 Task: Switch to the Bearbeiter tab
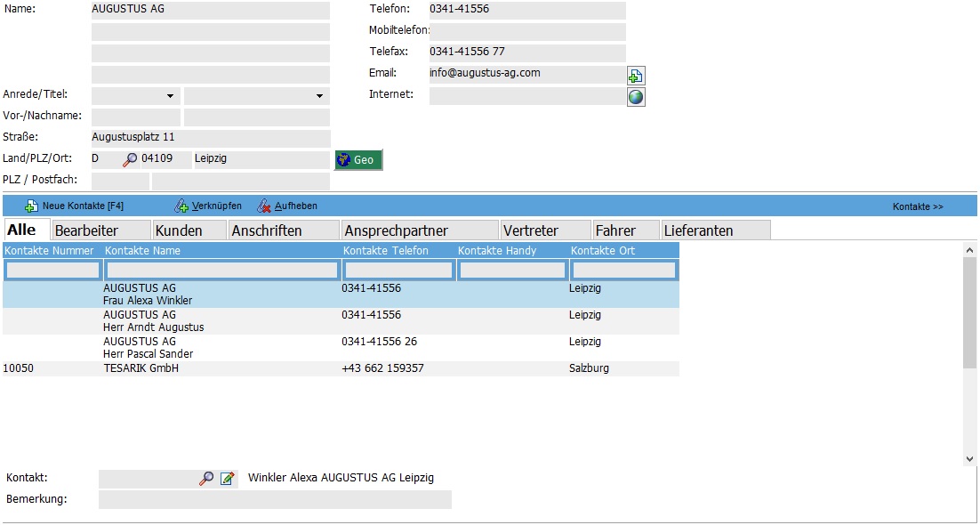101,230
